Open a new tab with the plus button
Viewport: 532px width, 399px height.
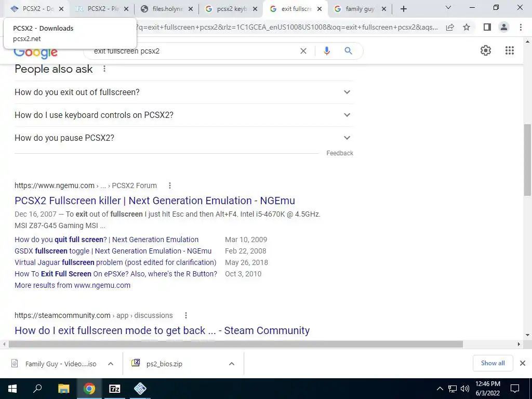(x=403, y=9)
